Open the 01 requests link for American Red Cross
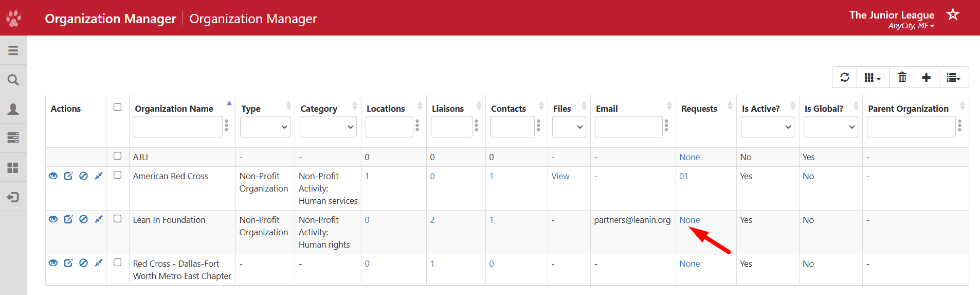The image size is (980, 295). click(683, 176)
